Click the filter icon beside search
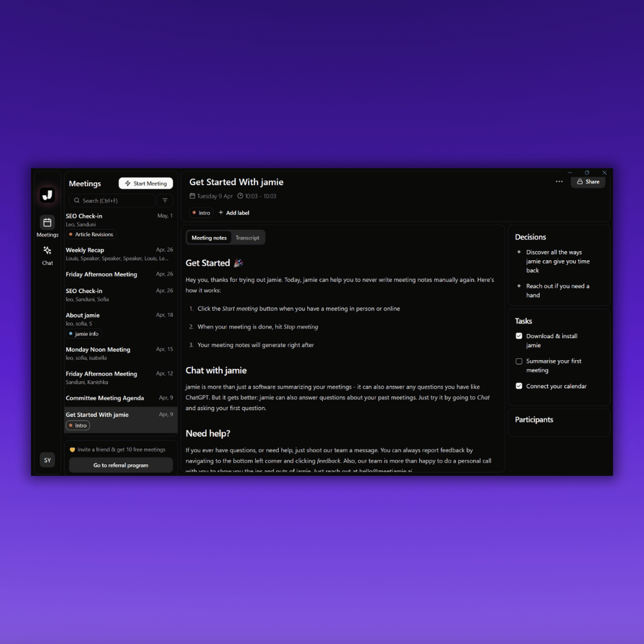Screen dimensions: 644x644 165,200
